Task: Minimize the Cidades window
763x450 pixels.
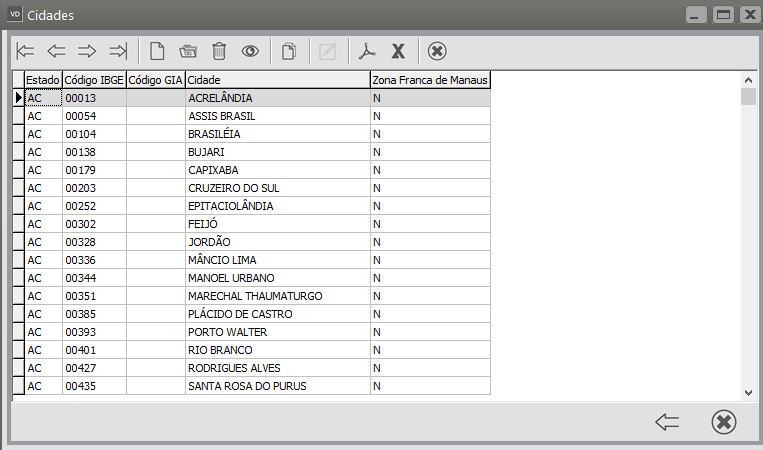Action: pyautogui.click(x=696, y=15)
